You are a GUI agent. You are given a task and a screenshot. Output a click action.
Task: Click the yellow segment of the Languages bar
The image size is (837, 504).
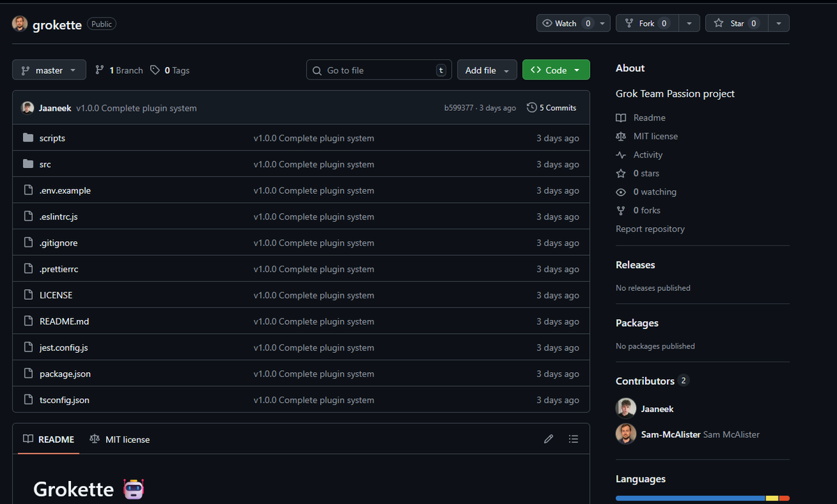772,498
